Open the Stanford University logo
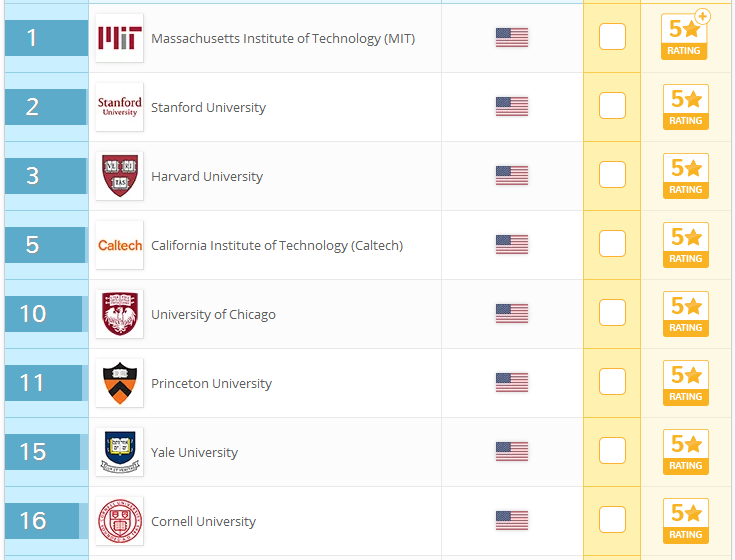 coord(120,107)
